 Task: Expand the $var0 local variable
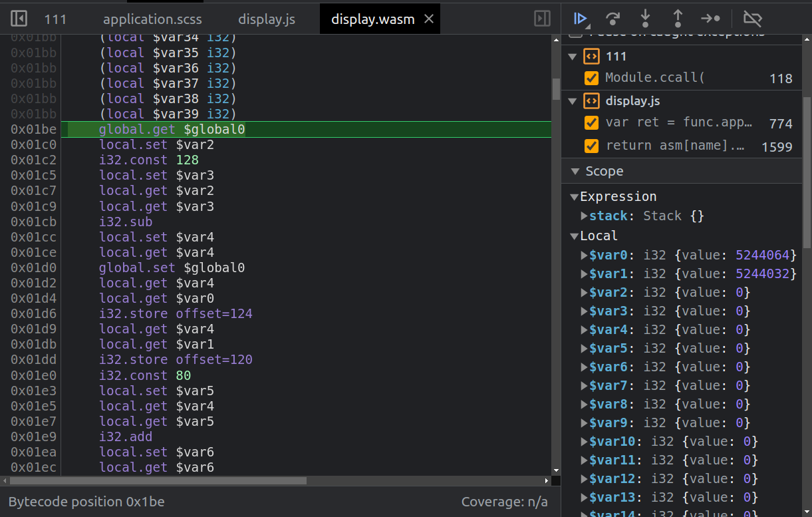584,255
